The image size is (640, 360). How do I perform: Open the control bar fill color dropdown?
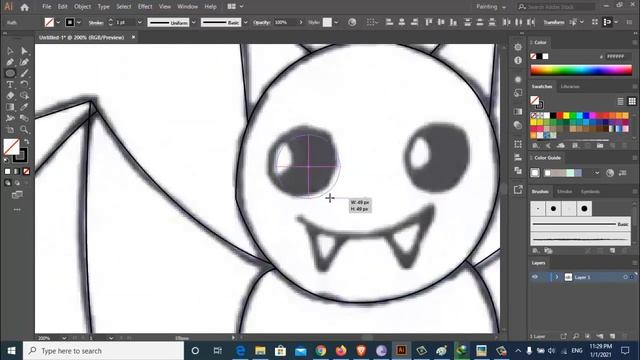click(58, 22)
